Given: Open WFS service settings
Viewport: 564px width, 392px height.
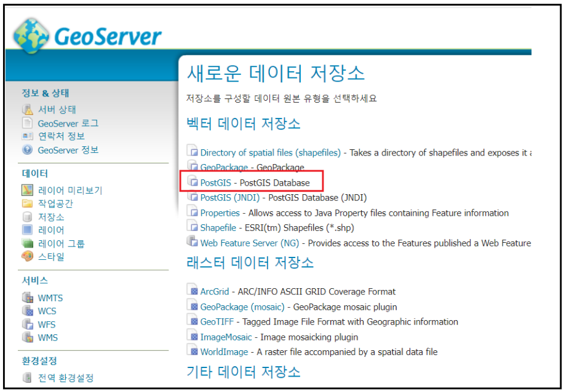Looking at the screenshot, I should click(47, 324).
